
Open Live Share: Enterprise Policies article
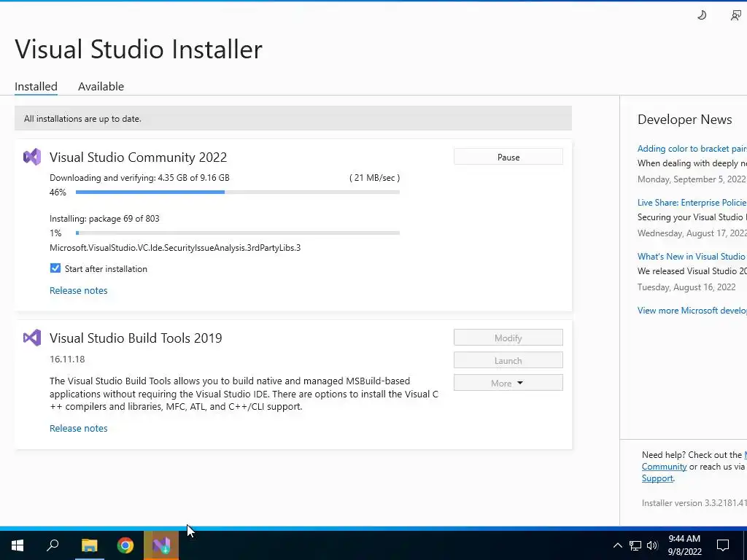point(692,203)
